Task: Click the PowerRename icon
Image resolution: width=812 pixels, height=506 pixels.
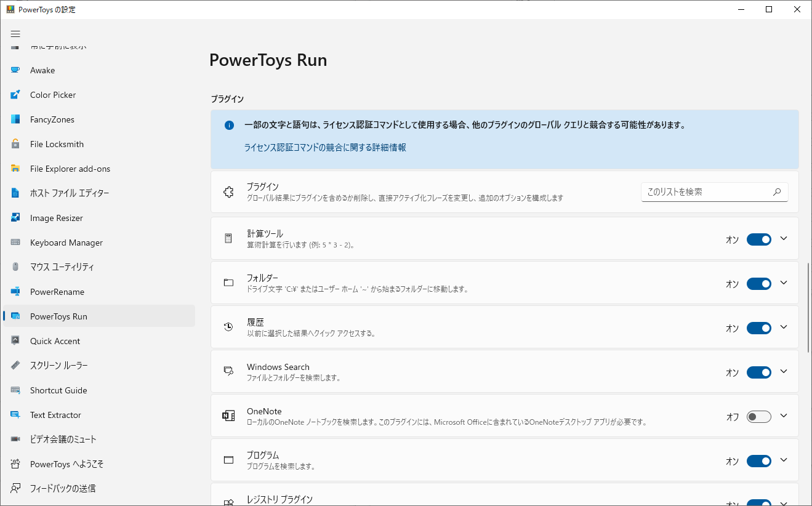Action: [x=15, y=292]
